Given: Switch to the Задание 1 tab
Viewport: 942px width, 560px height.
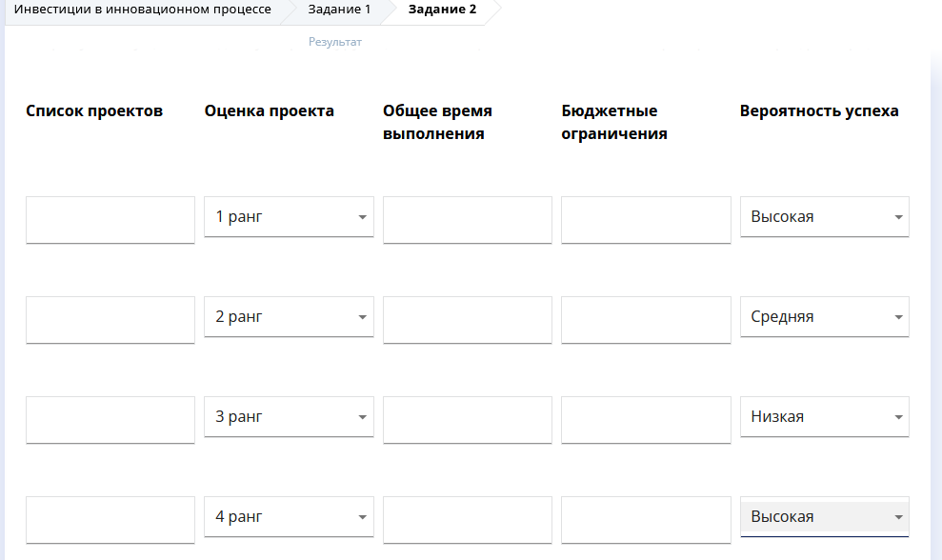Looking at the screenshot, I should (x=339, y=10).
